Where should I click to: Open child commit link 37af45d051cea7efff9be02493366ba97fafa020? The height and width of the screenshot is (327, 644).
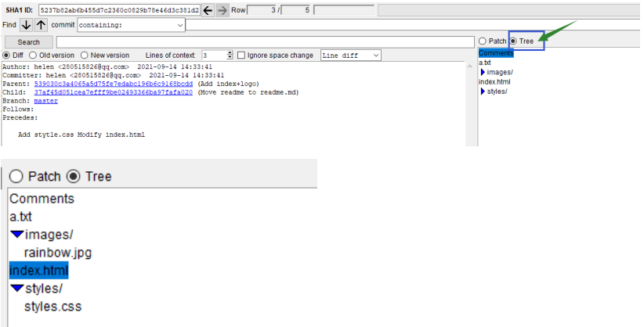114,92
